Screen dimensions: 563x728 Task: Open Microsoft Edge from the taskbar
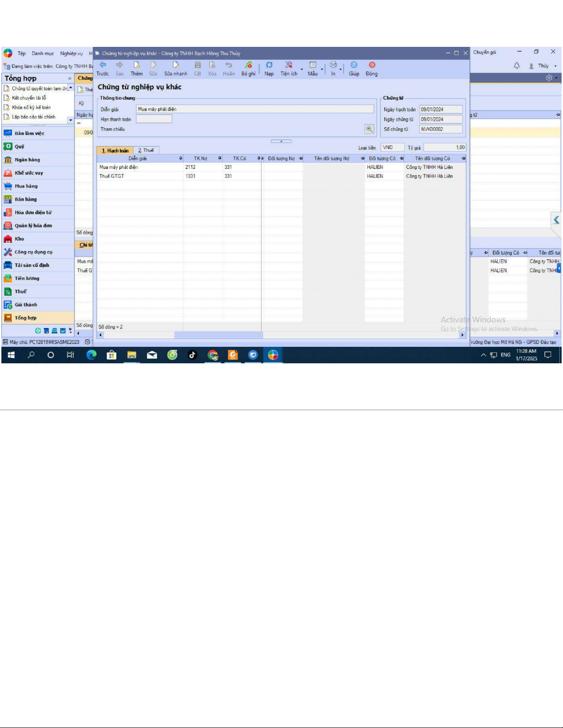coord(91,355)
